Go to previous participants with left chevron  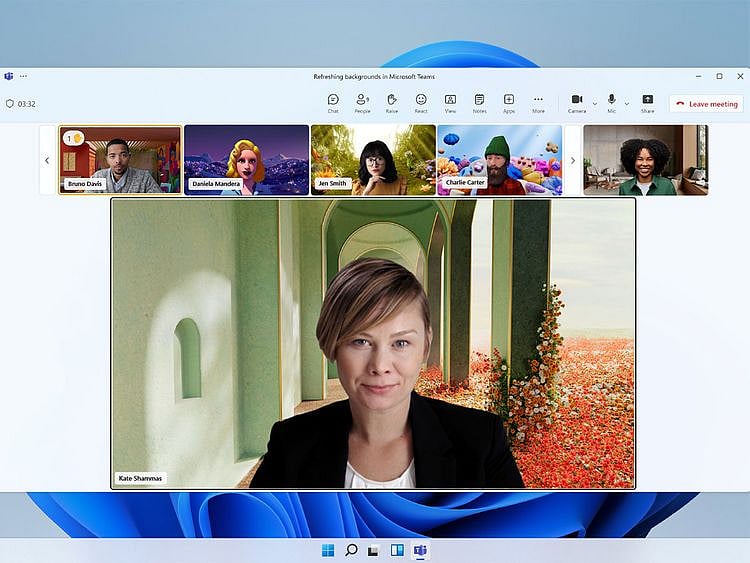(x=47, y=160)
